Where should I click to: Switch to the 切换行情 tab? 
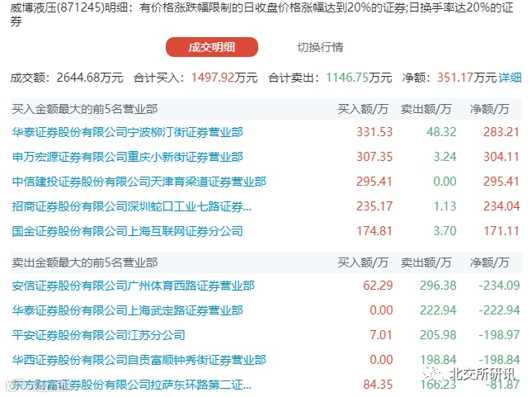(320, 47)
